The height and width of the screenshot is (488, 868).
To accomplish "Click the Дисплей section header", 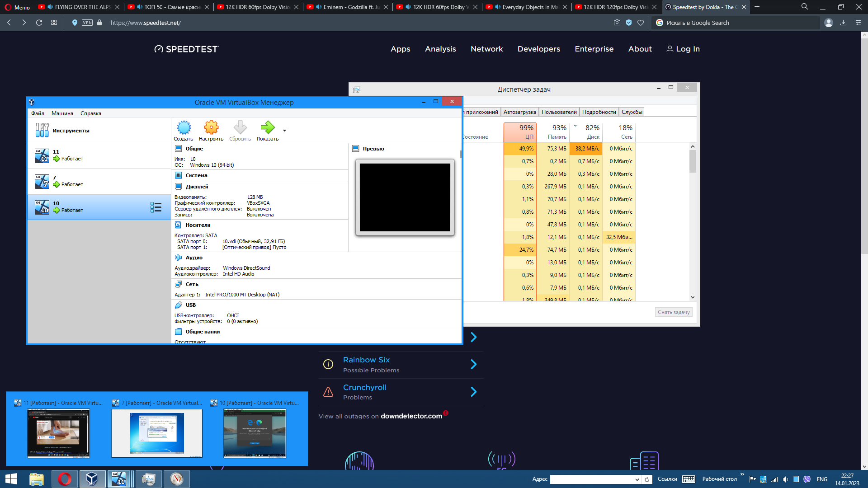I will (197, 187).
